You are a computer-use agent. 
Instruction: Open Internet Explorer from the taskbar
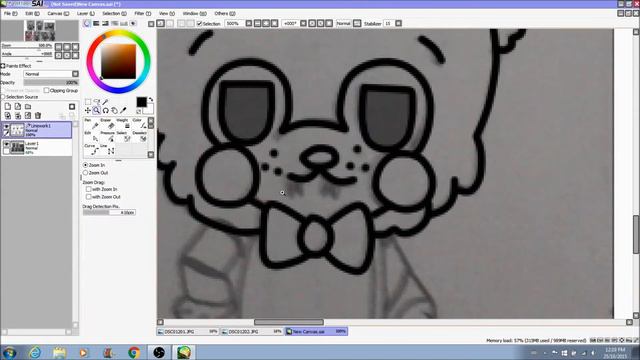pos(35,352)
